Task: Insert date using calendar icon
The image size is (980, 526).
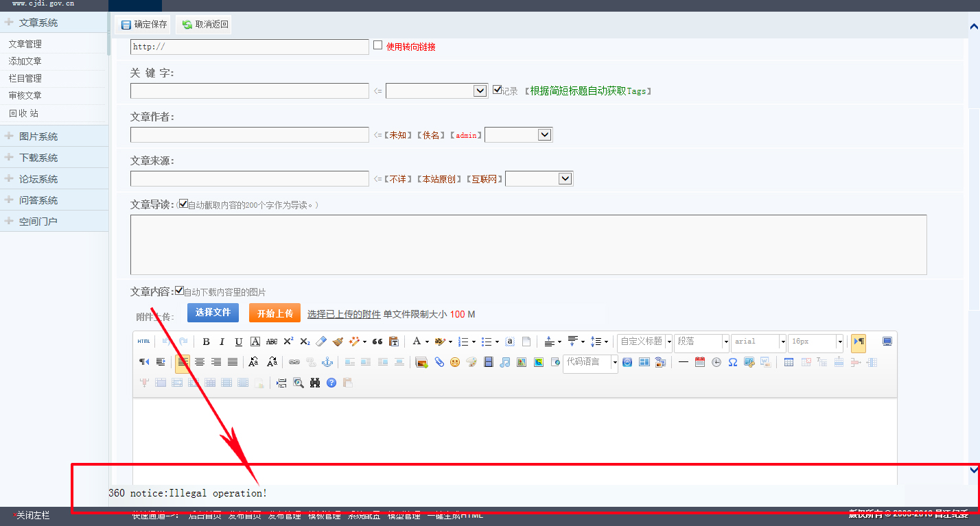Action: [700, 362]
